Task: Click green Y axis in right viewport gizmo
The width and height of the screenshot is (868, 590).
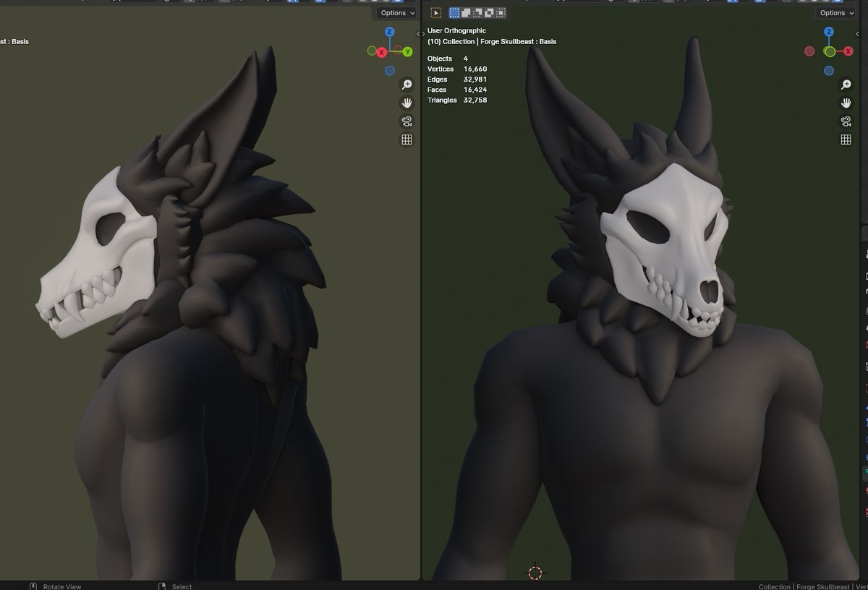Action: (x=829, y=51)
